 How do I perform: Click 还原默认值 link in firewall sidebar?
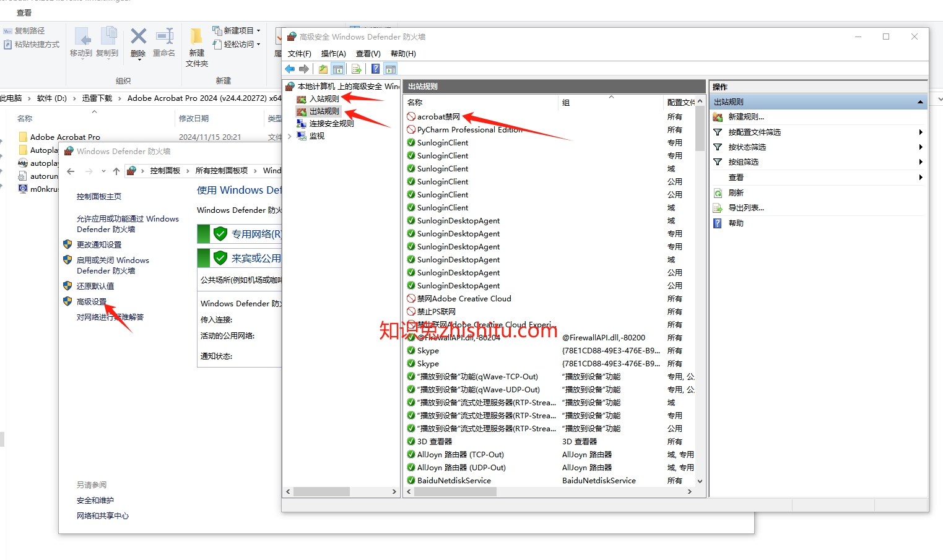(95, 286)
